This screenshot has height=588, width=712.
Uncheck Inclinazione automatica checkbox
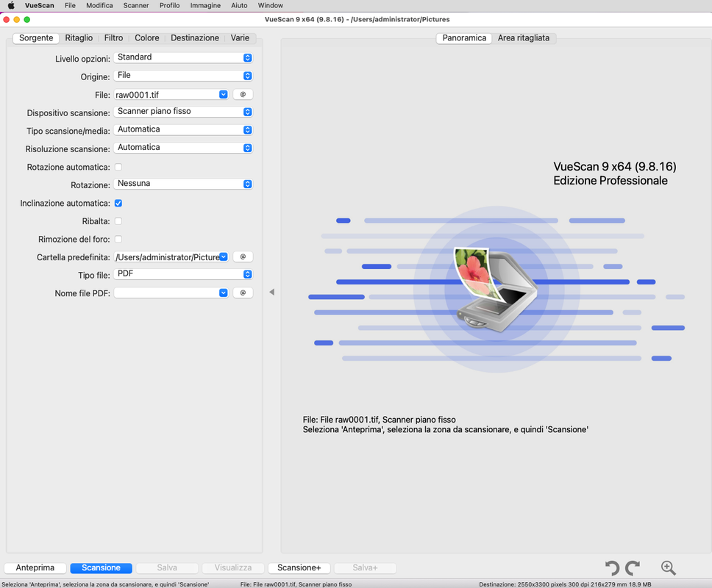pyautogui.click(x=118, y=204)
